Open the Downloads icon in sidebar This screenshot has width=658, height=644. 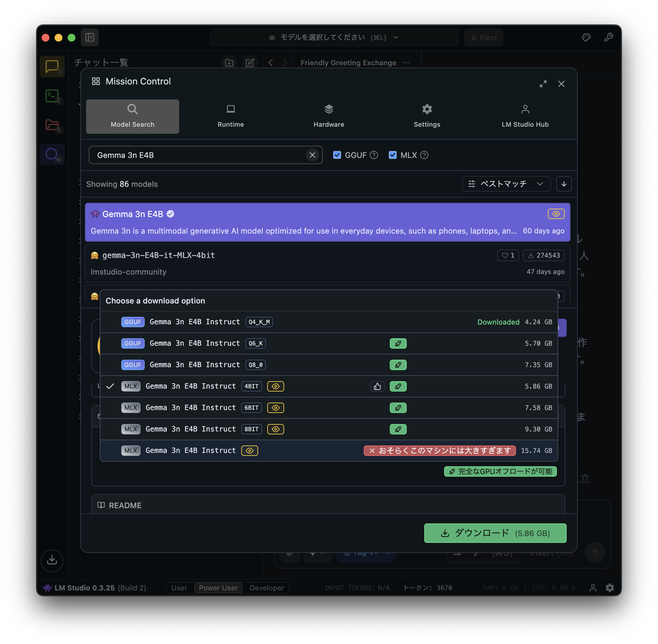click(52, 560)
